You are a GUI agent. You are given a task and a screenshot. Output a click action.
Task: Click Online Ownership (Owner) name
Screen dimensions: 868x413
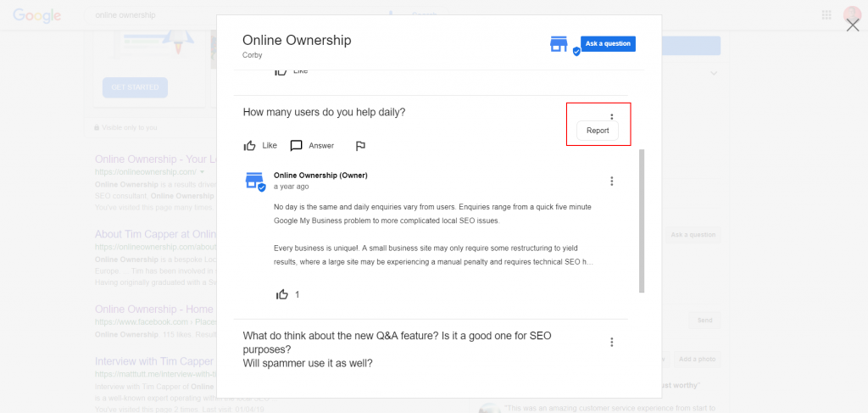point(320,176)
